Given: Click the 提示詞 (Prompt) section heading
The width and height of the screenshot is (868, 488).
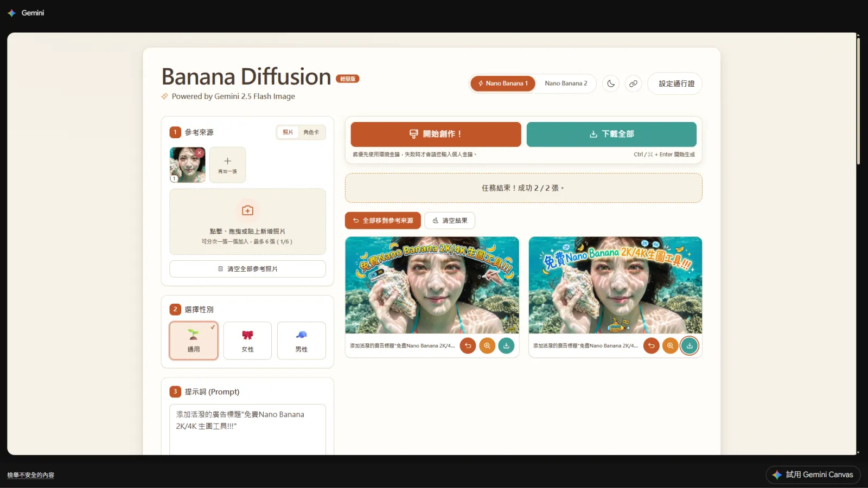Looking at the screenshot, I should pyautogui.click(x=212, y=391).
